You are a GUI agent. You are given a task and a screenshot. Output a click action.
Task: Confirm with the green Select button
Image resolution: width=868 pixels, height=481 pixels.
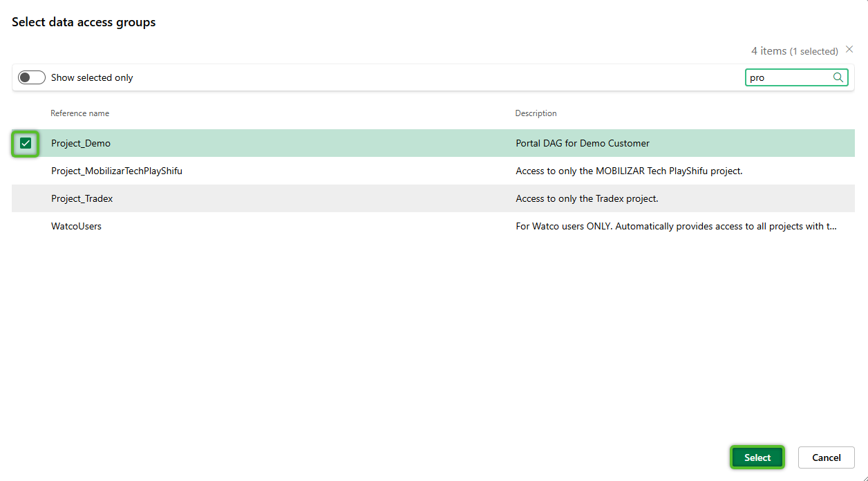pos(757,458)
